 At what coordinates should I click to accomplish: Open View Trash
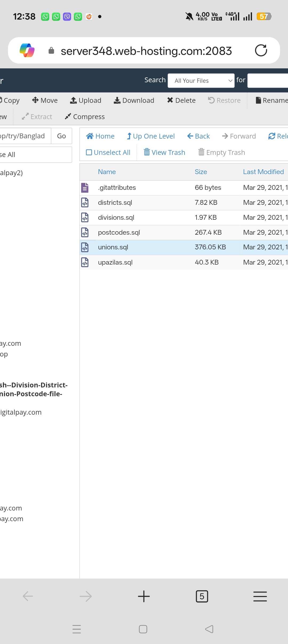165,152
